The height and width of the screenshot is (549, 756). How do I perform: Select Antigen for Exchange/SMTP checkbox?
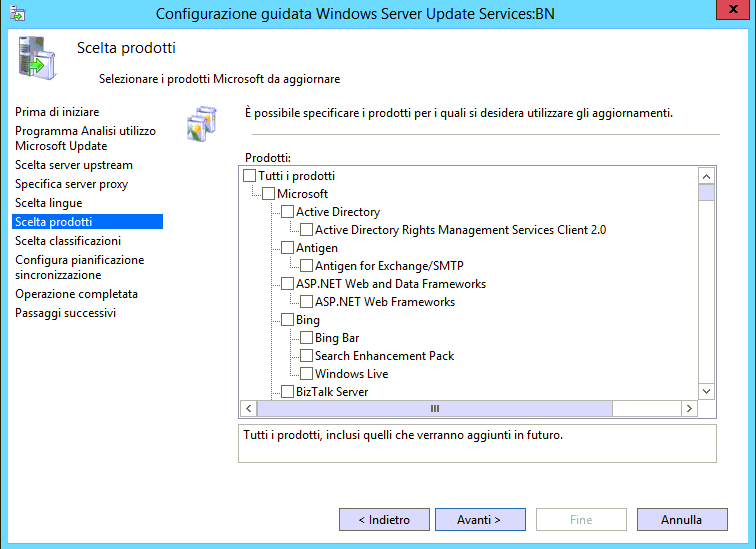pyautogui.click(x=307, y=266)
